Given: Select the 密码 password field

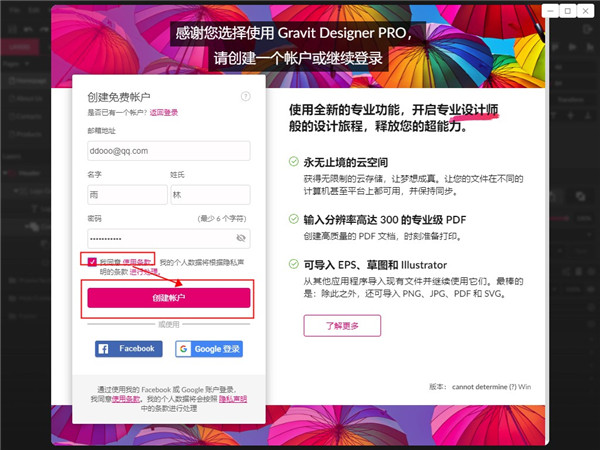Looking at the screenshot, I should click(x=169, y=238).
